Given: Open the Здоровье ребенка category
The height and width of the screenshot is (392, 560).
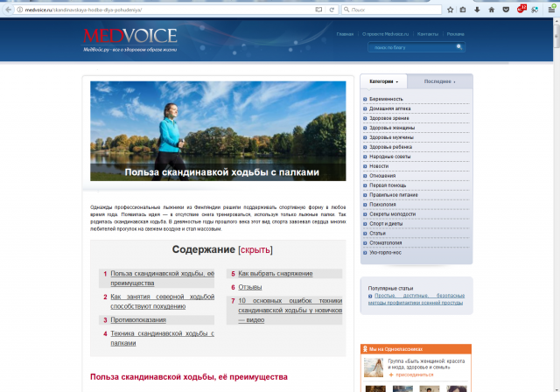Looking at the screenshot, I should (x=390, y=147).
